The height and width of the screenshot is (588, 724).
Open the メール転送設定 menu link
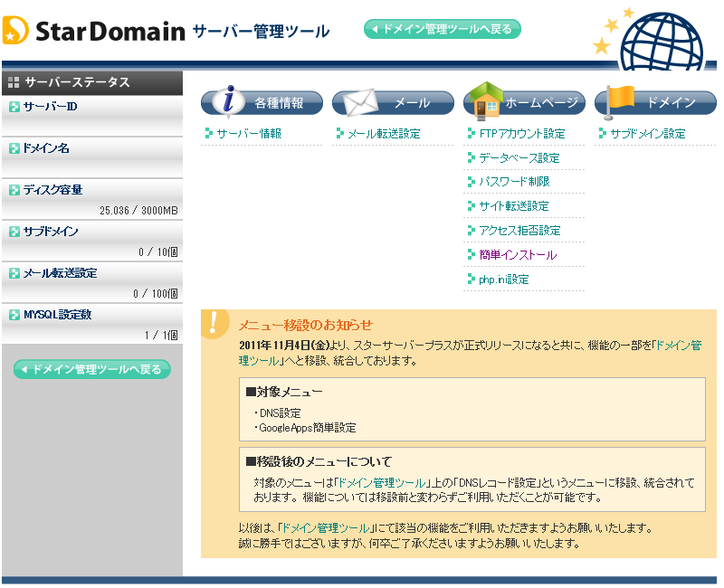click(x=384, y=134)
